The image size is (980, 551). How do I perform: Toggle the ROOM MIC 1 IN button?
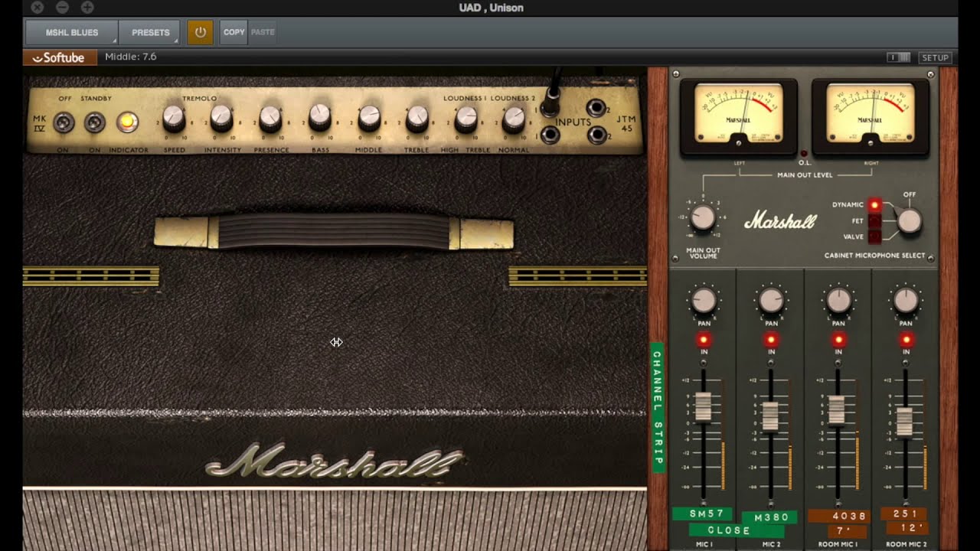coord(838,339)
